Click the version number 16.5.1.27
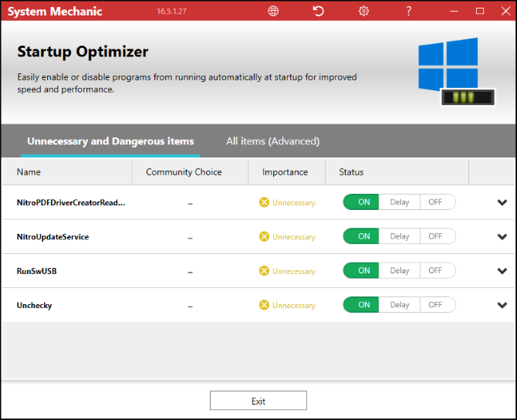517x420 pixels. 171,12
